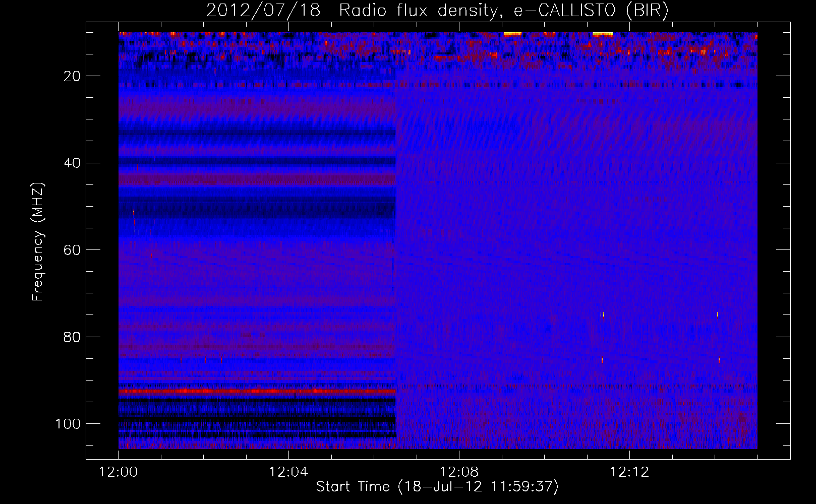Click the '60' frequency tick label
816x504 pixels.
[x=73, y=250]
